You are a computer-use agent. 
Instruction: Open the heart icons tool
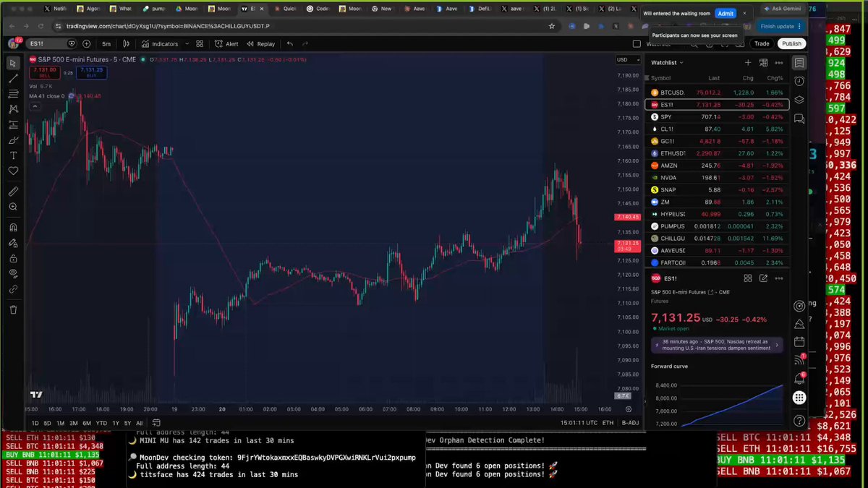pos(13,171)
